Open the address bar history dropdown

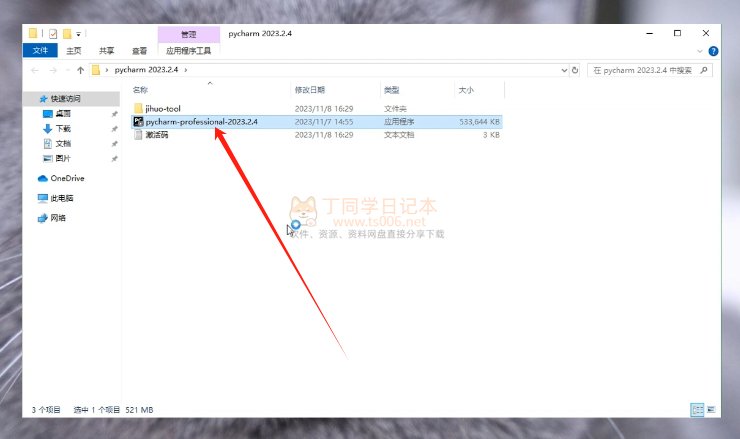click(x=564, y=70)
